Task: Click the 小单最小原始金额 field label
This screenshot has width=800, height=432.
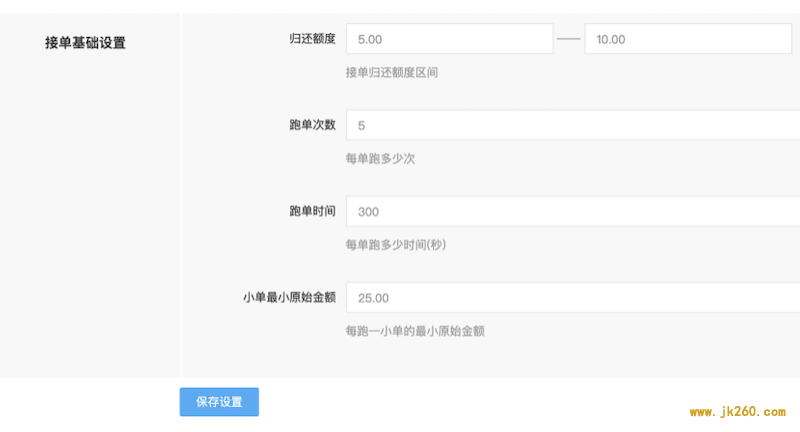Action: (289, 297)
